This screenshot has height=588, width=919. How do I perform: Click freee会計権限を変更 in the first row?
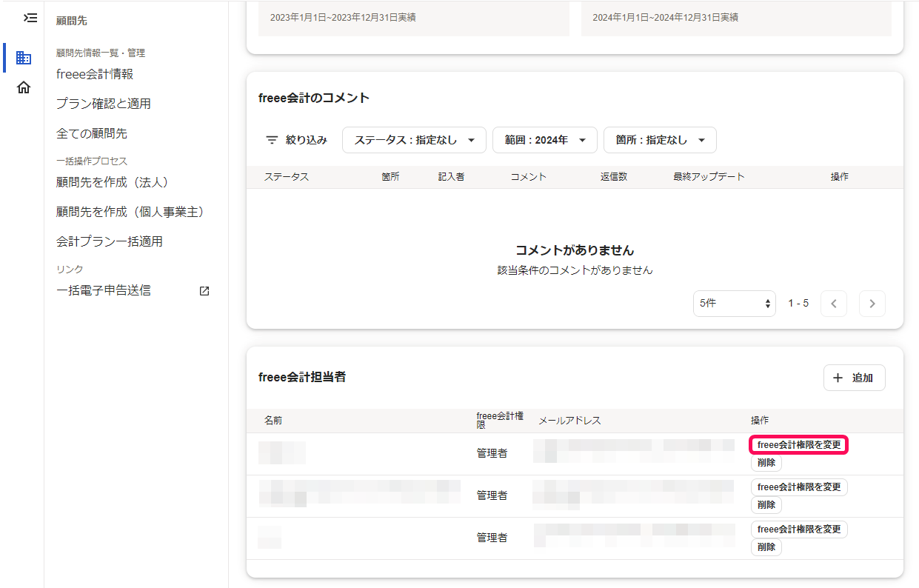tap(799, 445)
